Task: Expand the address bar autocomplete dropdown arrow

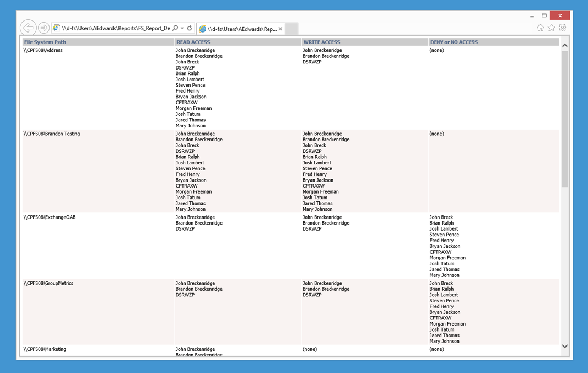Action: [x=182, y=28]
